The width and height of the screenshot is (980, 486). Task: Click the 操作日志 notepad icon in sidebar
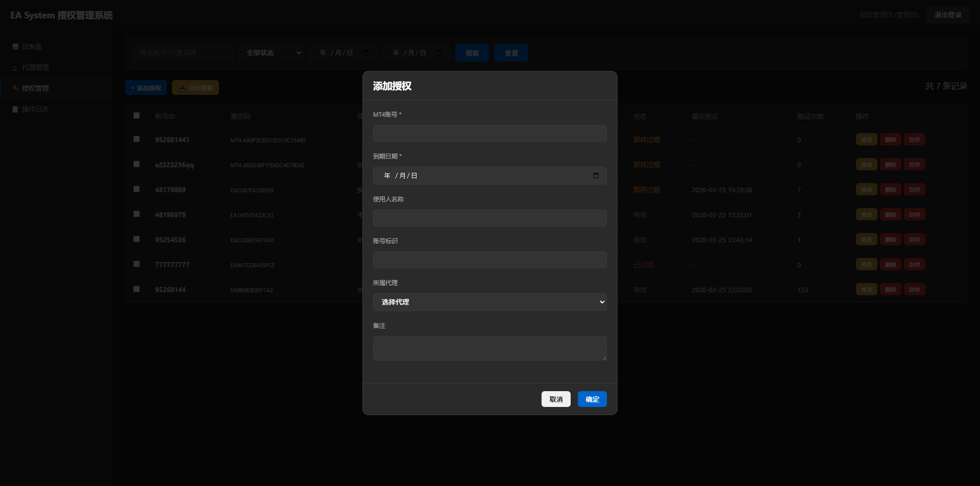(15, 110)
